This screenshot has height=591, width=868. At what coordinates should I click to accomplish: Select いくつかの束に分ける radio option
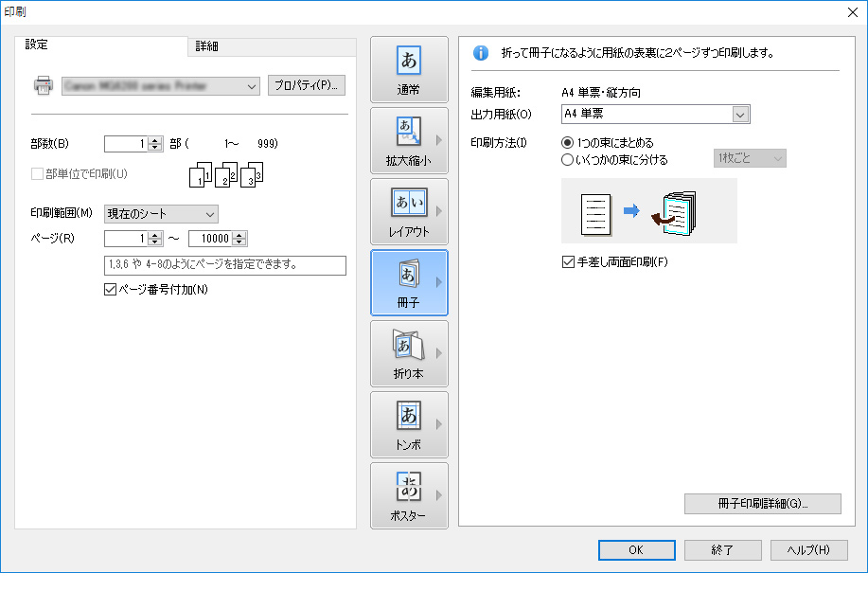click(x=568, y=159)
